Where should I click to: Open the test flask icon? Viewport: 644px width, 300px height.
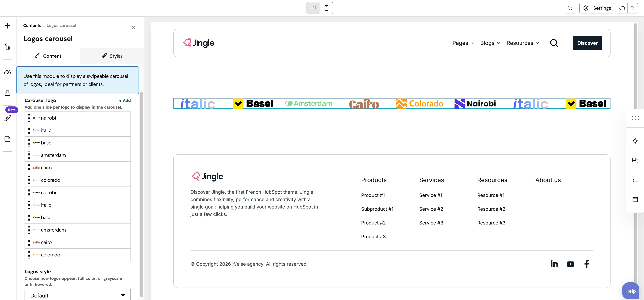(8, 93)
